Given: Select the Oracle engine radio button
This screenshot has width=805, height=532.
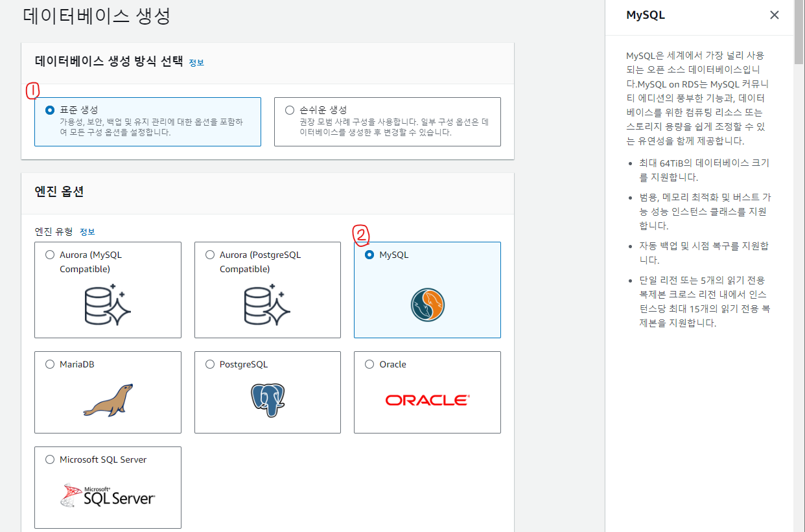Looking at the screenshot, I should click(x=369, y=364).
